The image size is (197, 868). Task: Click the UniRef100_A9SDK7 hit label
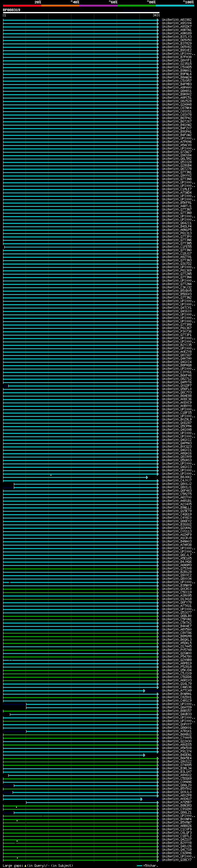point(176,26)
